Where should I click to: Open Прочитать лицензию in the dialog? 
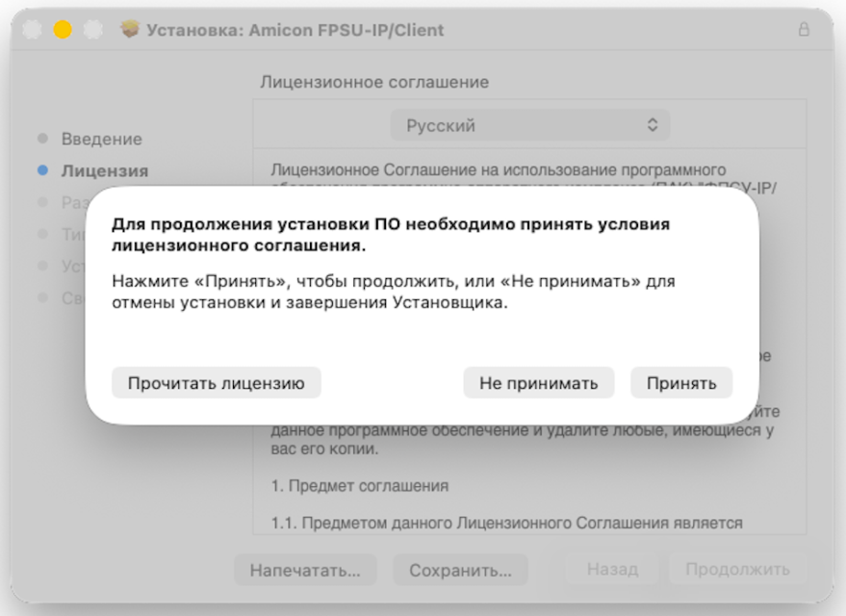(x=217, y=383)
